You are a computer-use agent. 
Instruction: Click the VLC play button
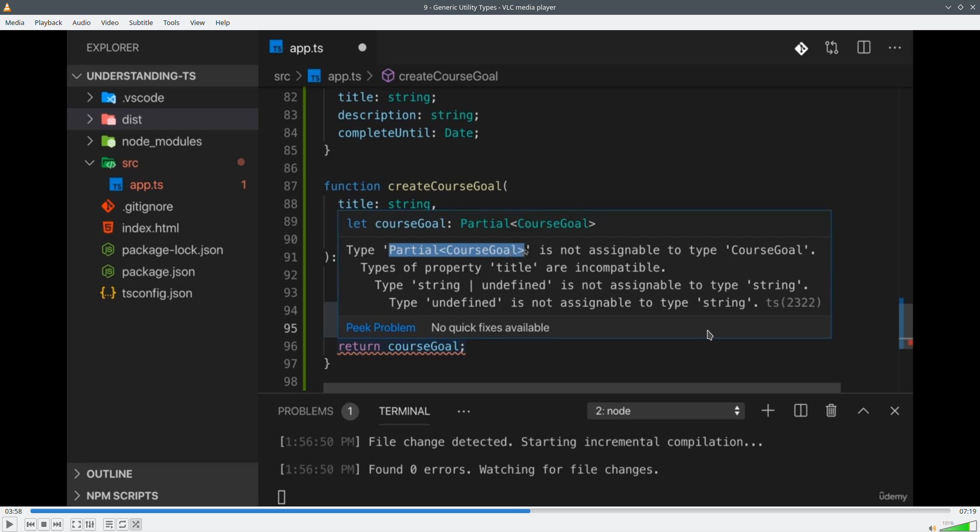(x=9, y=524)
